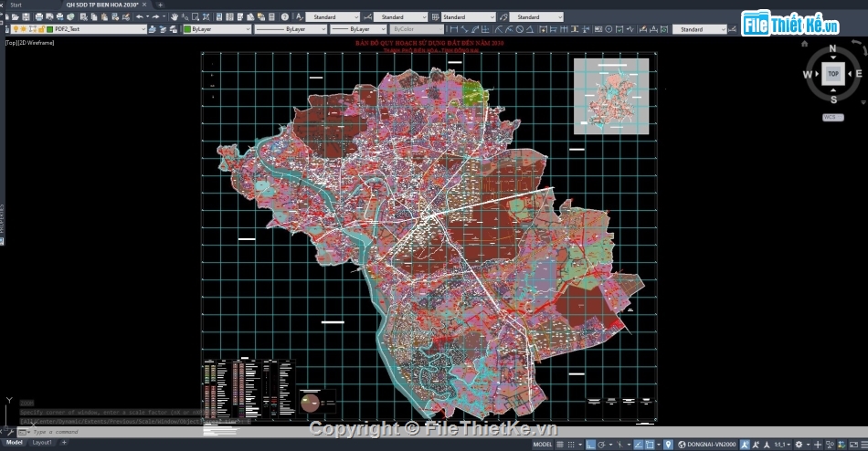Activate the Pan hand tool
The height and width of the screenshot is (451, 868).
click(x=174, y=17)
